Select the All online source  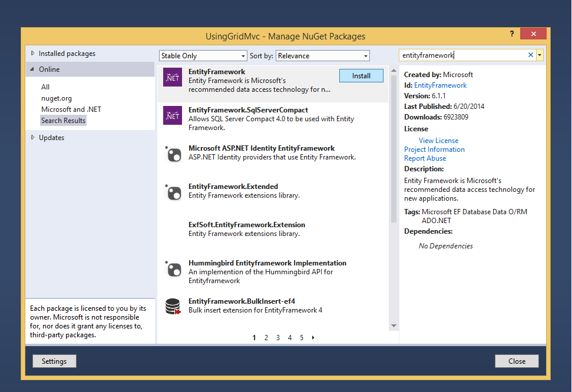pos(45,87)
